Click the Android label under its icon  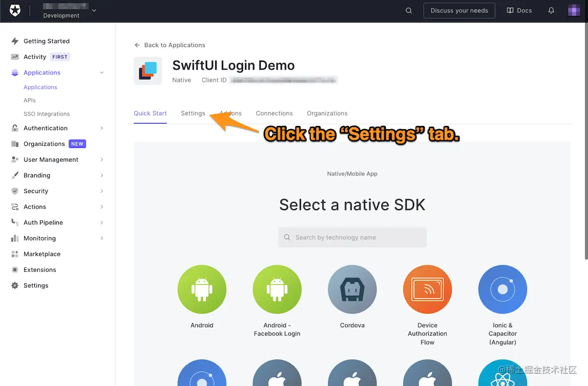[202, 325]
